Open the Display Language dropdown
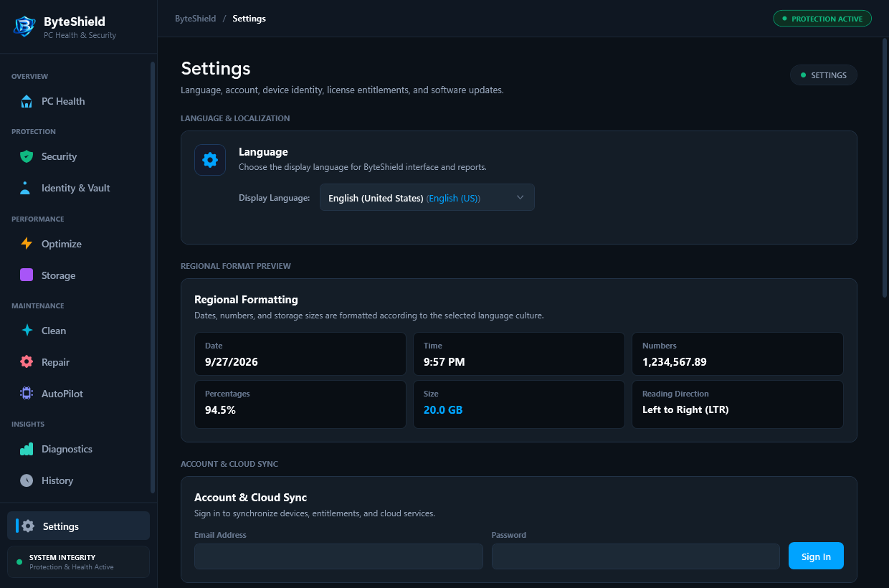 click(427, 198)
